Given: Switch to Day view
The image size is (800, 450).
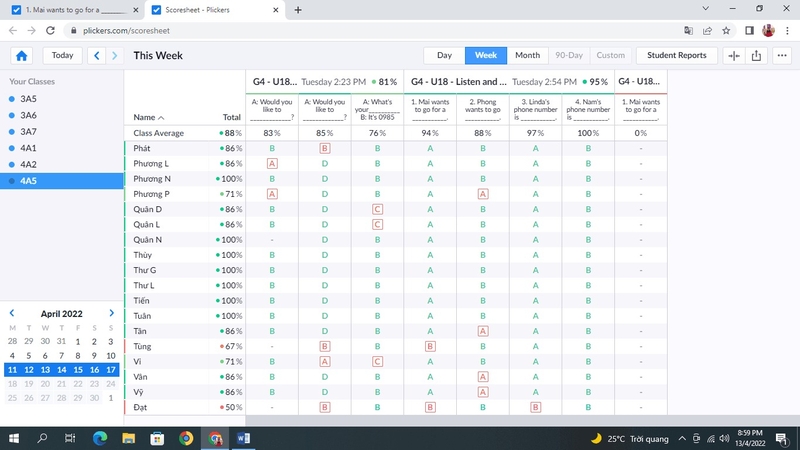Looking at the screenshot, I should [444, 55].
